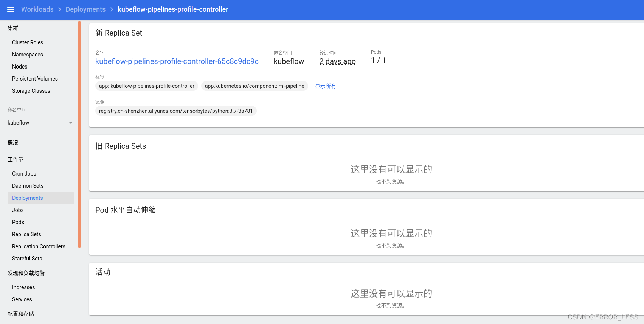Open Persistent Volumes in sidebar
644x324 pixels.
35,79
